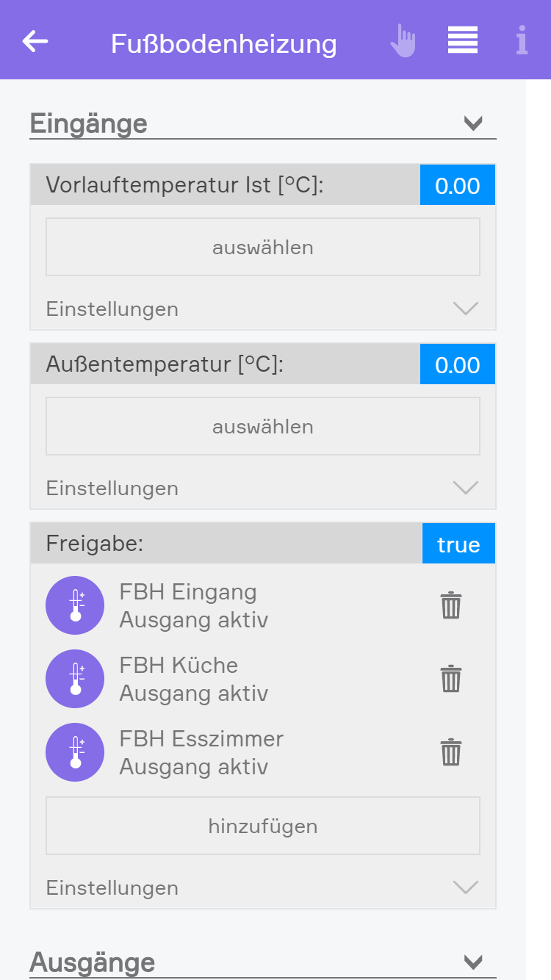This screenshot has height=980, width=551.
Task: Click hinzufügen button in Freigabe
Action: click(x=263, y=826)
